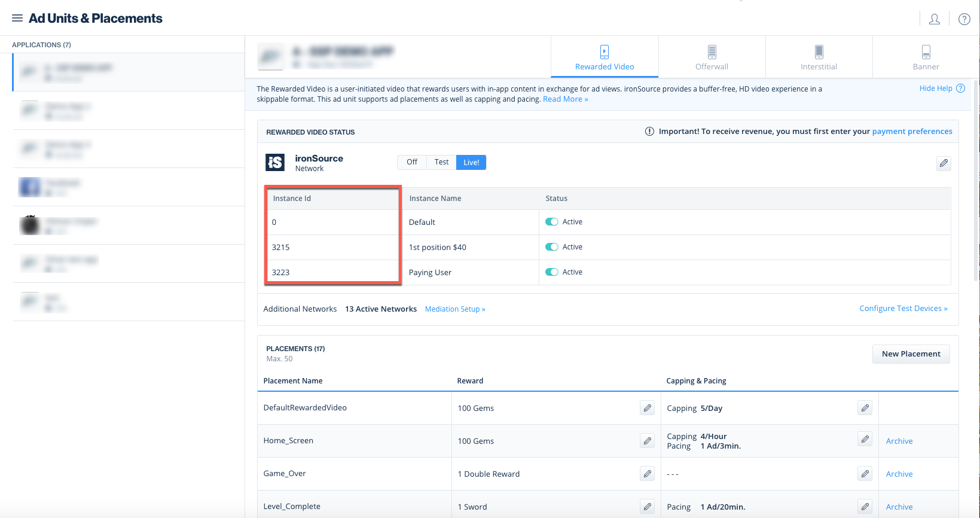The height and width of the screenshot is (518, 980).
Task: Click instance ID 3215 cell
Action: point(332,247)
